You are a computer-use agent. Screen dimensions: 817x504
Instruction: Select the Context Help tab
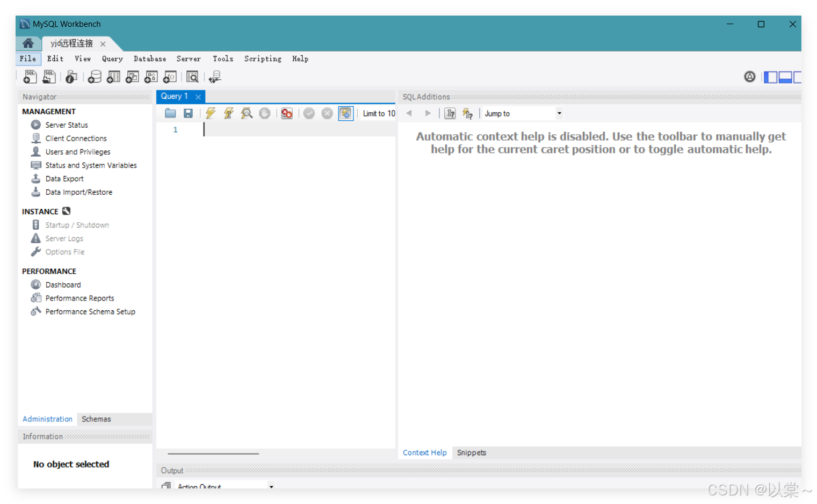click(x=425, y=453)
